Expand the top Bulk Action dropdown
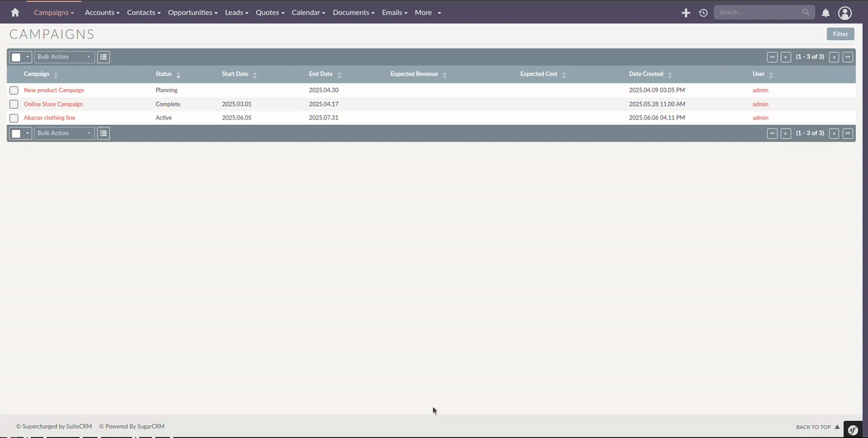 click(64, 57)
